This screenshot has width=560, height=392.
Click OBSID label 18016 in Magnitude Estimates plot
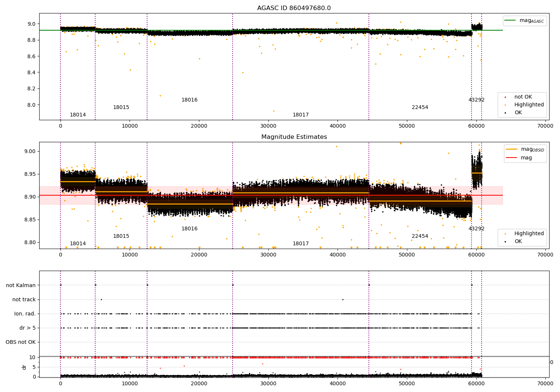coord(189,229)
